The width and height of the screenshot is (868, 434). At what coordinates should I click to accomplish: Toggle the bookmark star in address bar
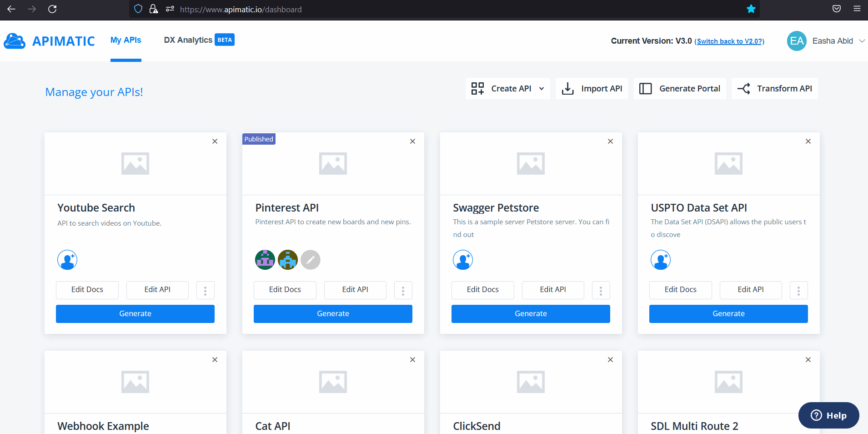[x=751, y=9]
